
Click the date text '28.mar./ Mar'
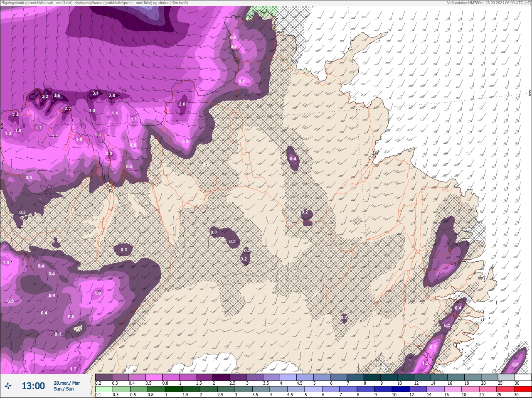point(66,383)
